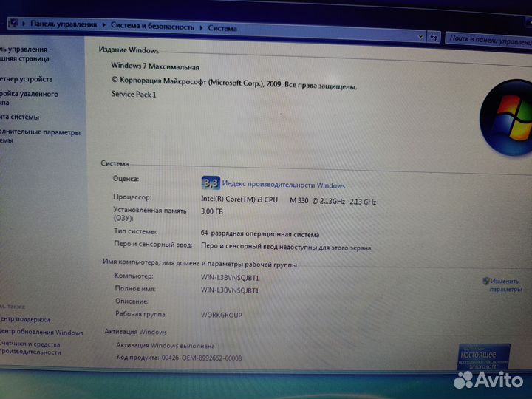Select 'Система' breadcrumb segment
The width and height of the screenshot is (532, 399).
(222, 28)
